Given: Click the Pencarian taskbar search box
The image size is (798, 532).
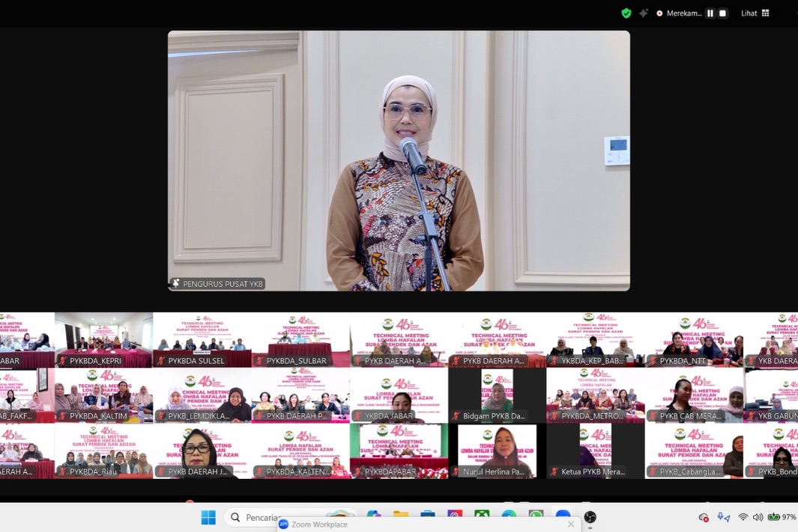Looking at the screenshot, I should coord(259,517).
